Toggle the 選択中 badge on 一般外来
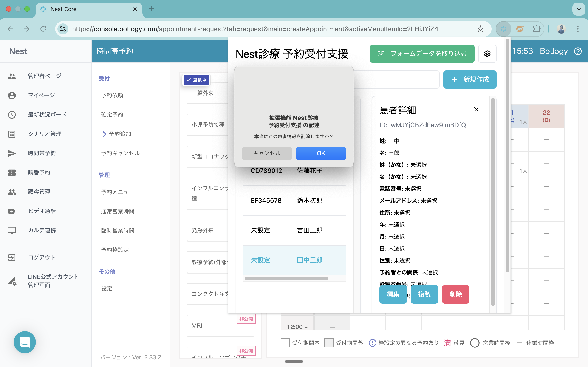Image resolution: width=588 pixels, height=367 pixels. pyautogui.click(x=196, y=80)
